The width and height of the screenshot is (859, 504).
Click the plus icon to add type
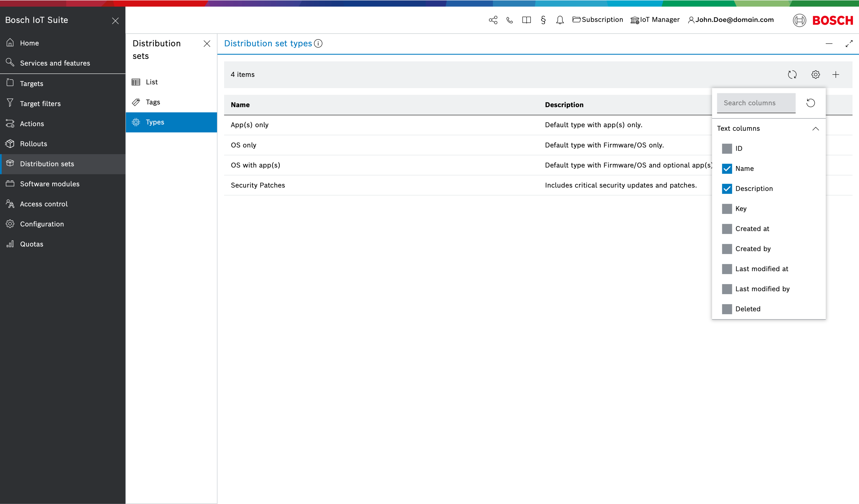coord(835,75)
